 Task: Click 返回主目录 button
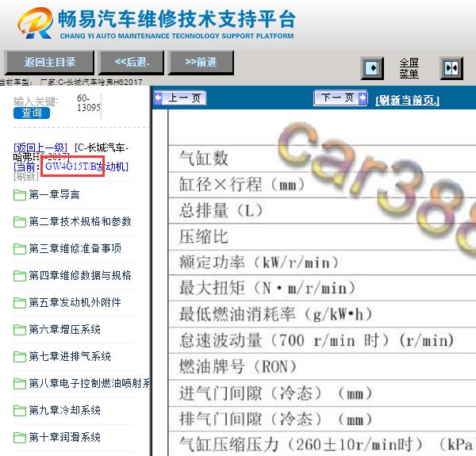coord(49,62)
